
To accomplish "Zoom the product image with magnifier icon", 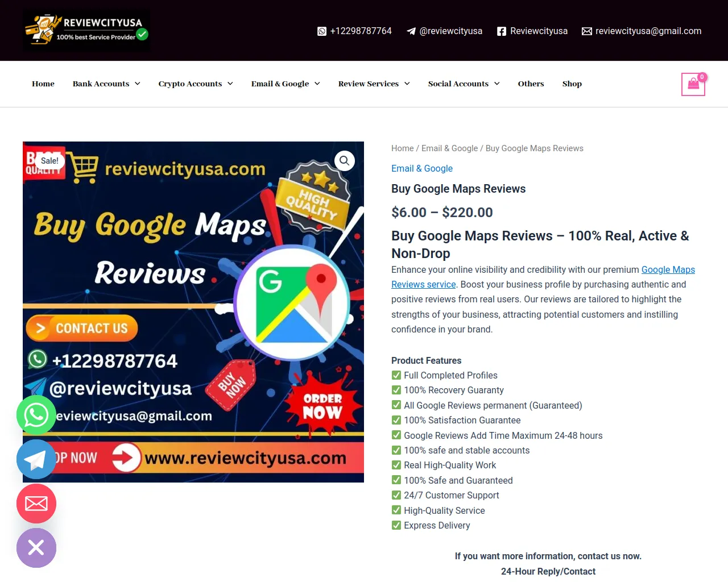I will (x=345, y=161).
